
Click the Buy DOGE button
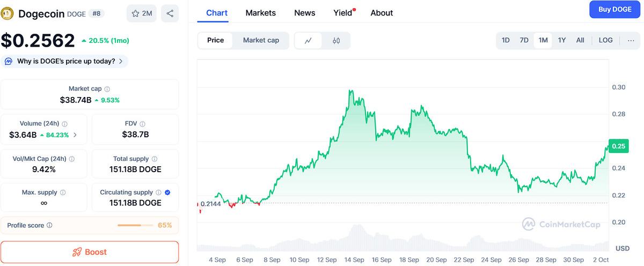[614, 10]
